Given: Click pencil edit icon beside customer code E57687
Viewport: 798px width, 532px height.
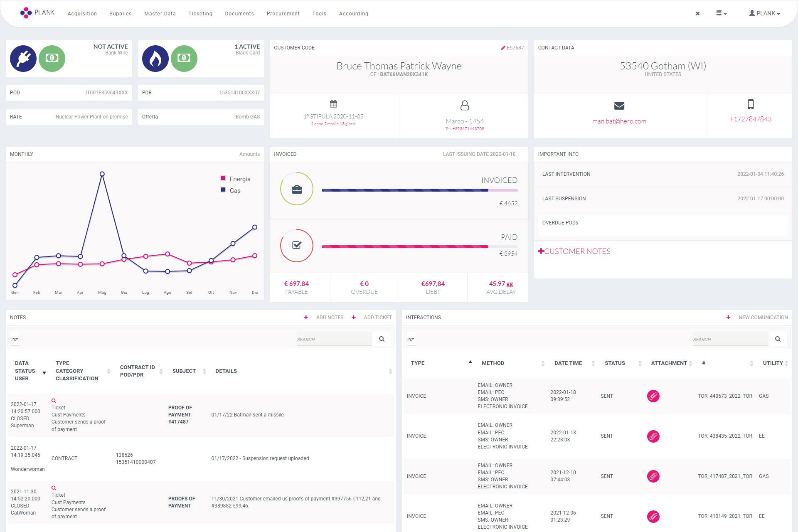Looking at the screenshot, I should 503,48.
